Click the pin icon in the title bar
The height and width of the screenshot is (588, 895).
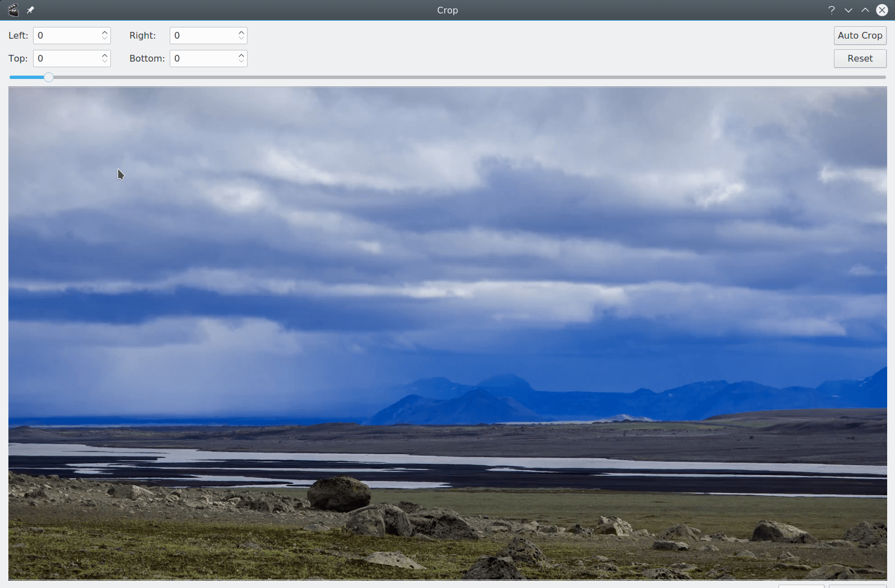[30, 10]
